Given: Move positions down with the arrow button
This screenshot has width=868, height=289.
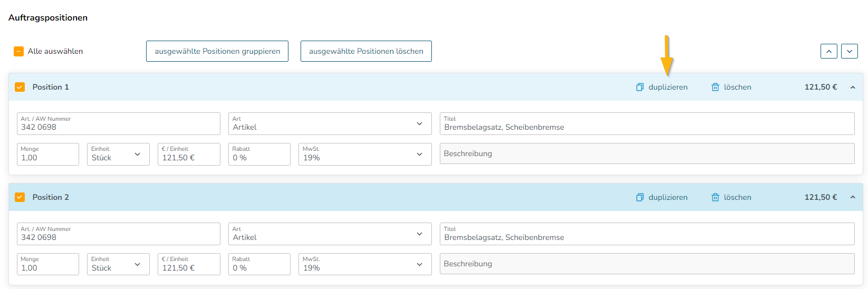Looking at the screenshot, I should pos(849,51).
